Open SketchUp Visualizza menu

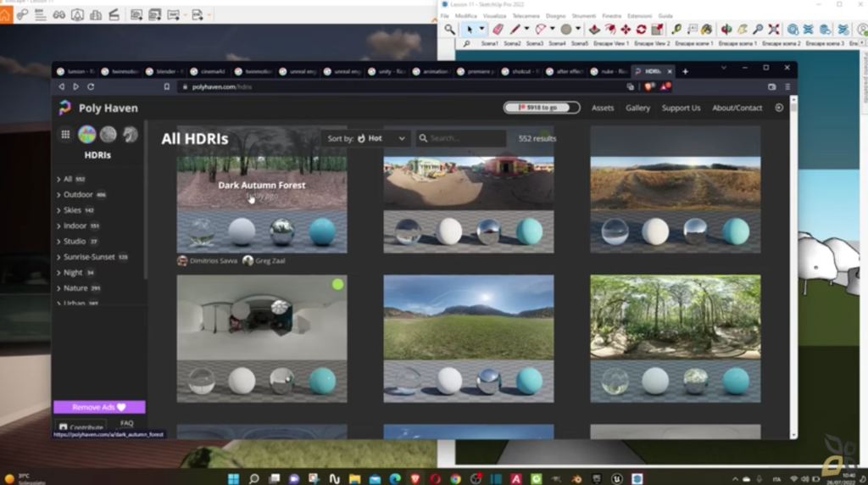point(494,16)
